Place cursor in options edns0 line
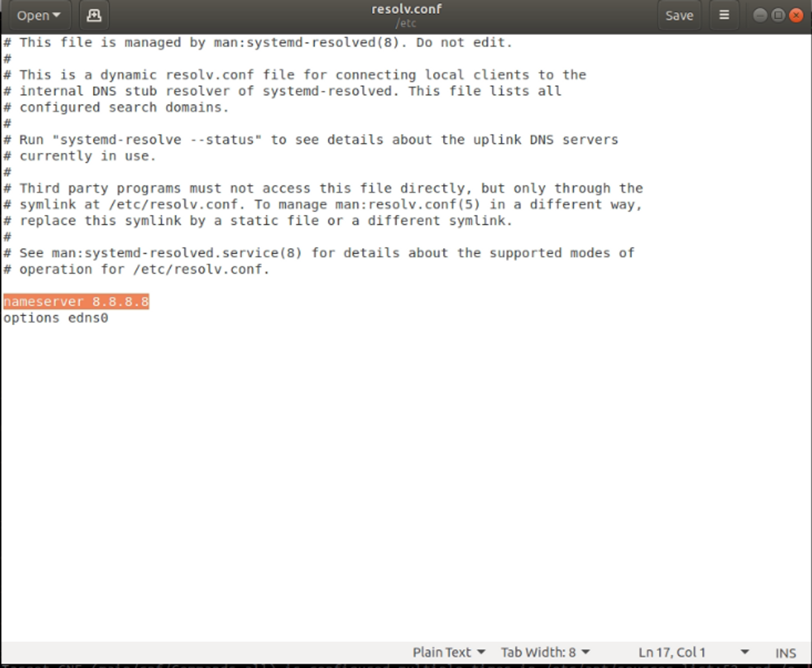This screenshot has height=668, width=812. click(56, 318)
